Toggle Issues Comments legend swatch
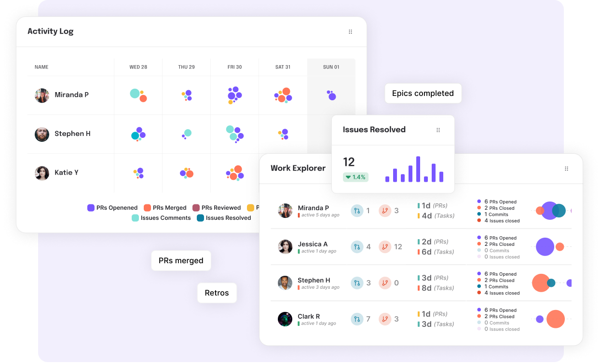The width and height of the screenshot is (601, 364). pos(135,218)
